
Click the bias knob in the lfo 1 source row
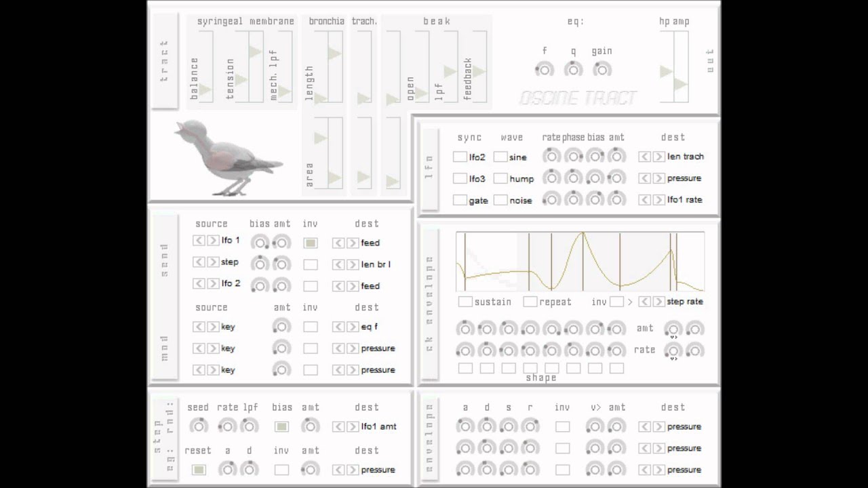pyautogui.click(x=259, y=243)
